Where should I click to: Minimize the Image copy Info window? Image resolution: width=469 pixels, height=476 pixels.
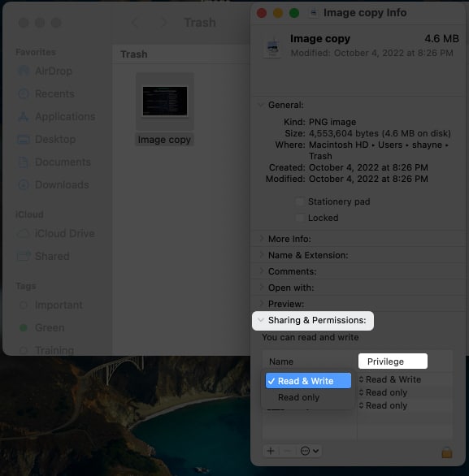pos(278,13)
